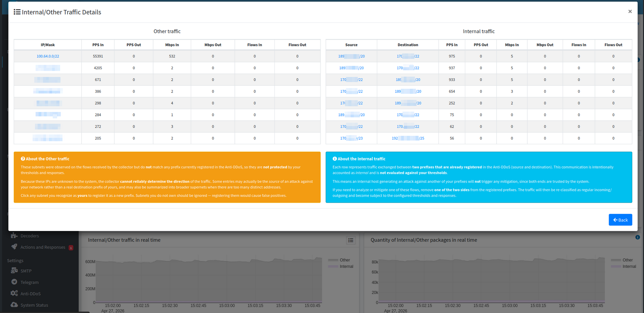This screenshot has height=313, width=644.
Task: Open the last row's /25 destination link
Action: click(x=408, y=138)
